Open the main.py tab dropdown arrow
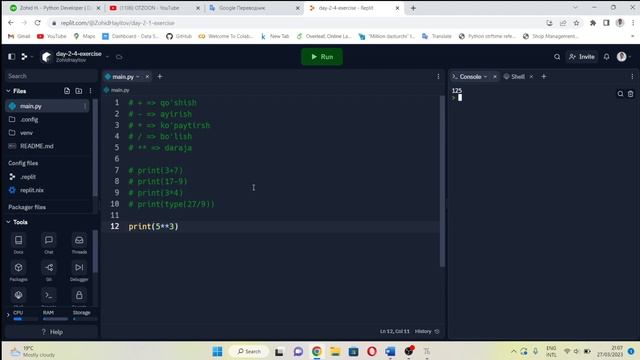The image size is (640, 360). 138,77
